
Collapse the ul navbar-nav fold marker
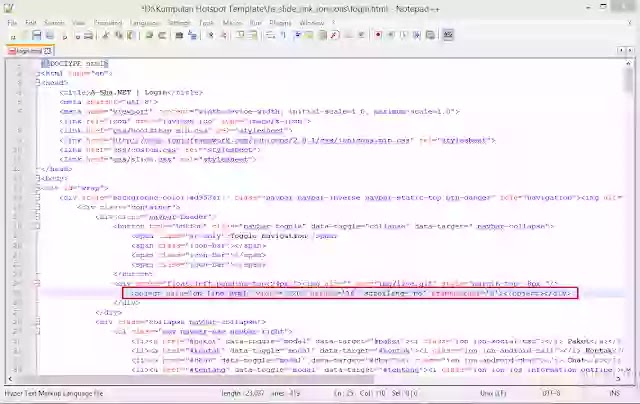[x=38, y=331]
